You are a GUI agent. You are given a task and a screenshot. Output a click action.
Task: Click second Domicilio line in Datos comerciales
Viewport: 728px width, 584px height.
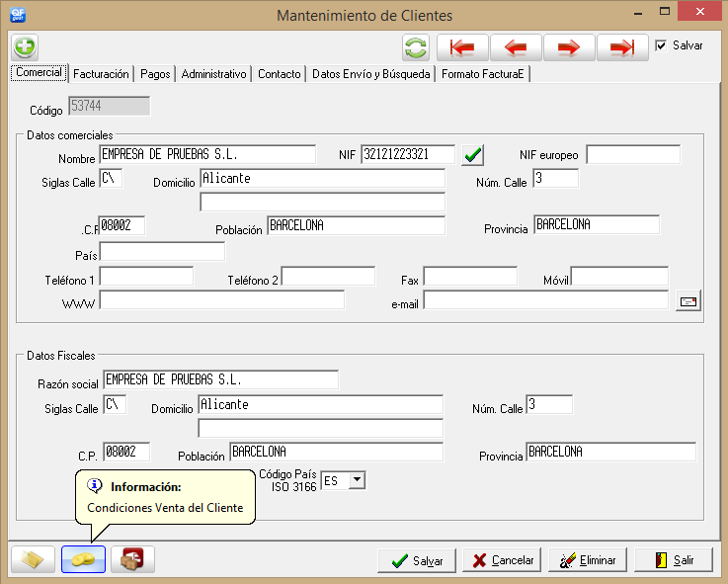point(323,203)
